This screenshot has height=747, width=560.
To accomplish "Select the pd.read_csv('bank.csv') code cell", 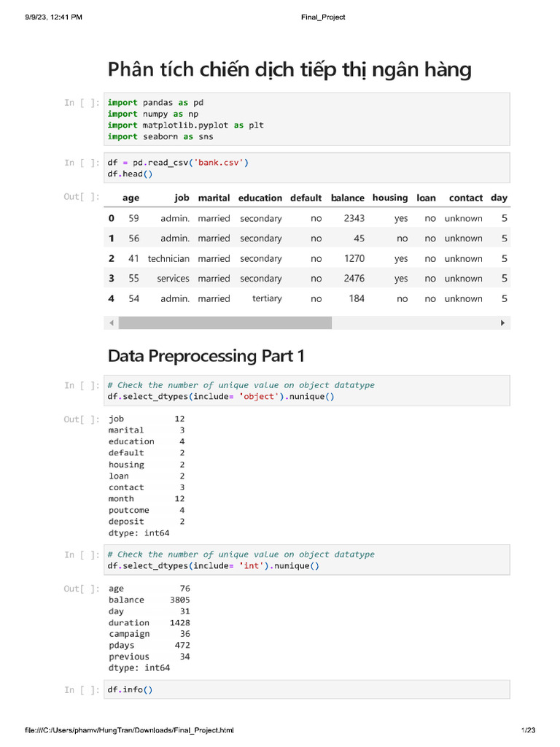I will pyautogui.click(x=307, y=168).
